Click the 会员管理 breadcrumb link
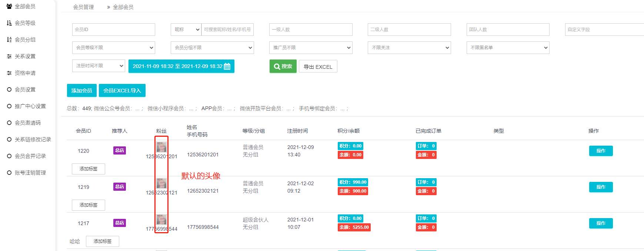The height and width of the screenshot is (251, 644). tap(83, 7)
